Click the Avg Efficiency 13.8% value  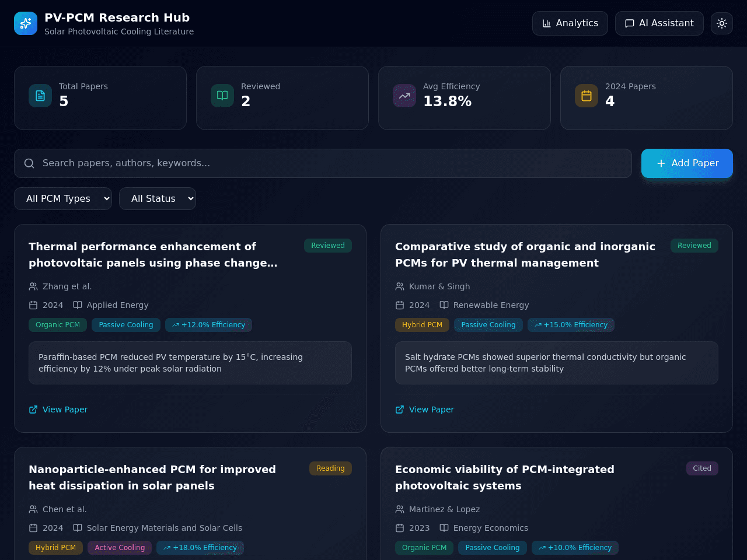(447, 101)
